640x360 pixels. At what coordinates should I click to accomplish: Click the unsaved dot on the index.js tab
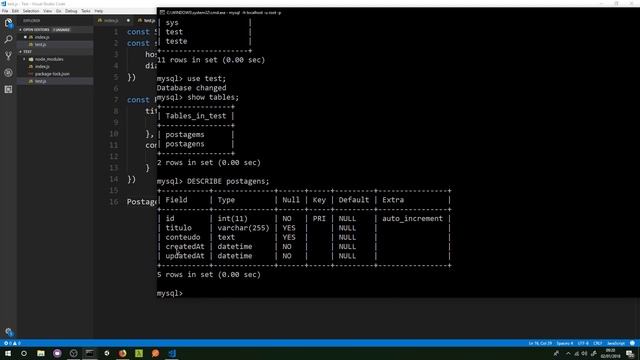coord(128,20)
